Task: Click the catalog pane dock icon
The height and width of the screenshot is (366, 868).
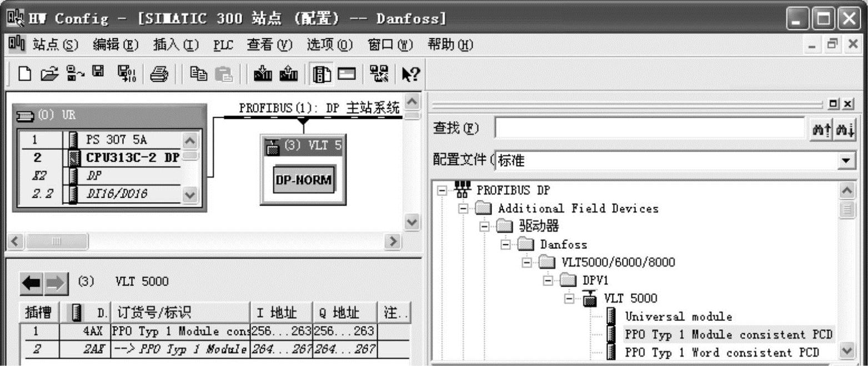Action: (834, 104)
